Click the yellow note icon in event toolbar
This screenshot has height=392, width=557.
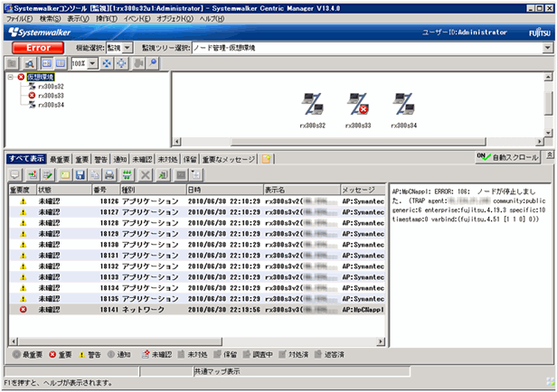(x=65, y=174)
